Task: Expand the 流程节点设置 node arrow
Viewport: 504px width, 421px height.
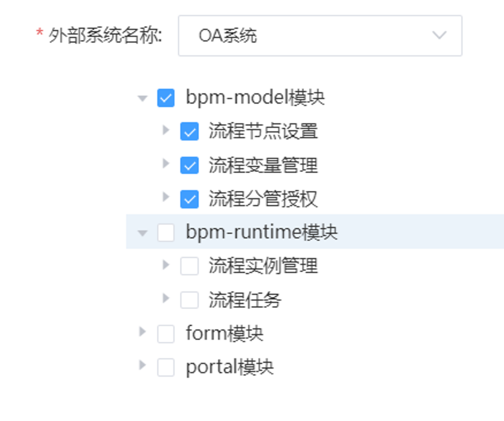Action: (x=166, y=131)
